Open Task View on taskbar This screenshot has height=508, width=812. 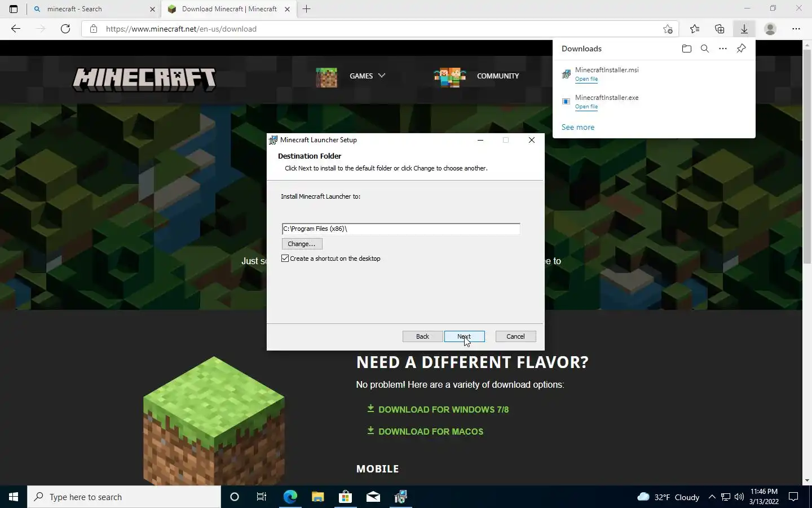(x=262, y=497)
